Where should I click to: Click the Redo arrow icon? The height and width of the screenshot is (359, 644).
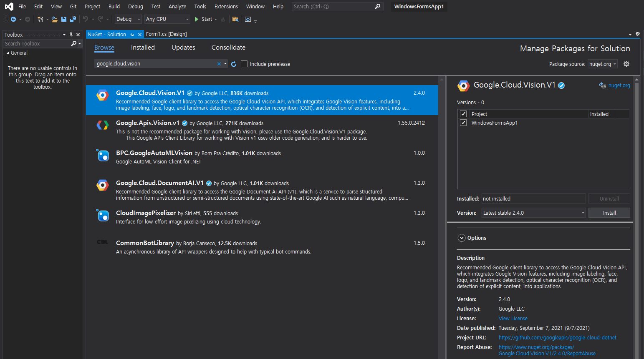(100, 19)
